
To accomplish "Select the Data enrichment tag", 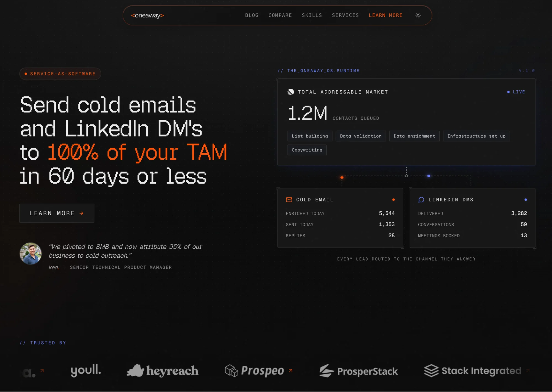I will [x=414, y=136].
